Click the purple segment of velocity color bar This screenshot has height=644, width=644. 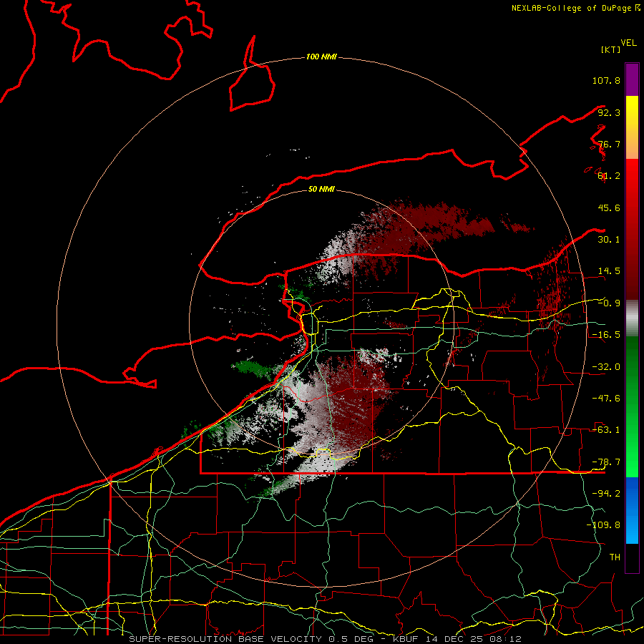tap(632, 79)
